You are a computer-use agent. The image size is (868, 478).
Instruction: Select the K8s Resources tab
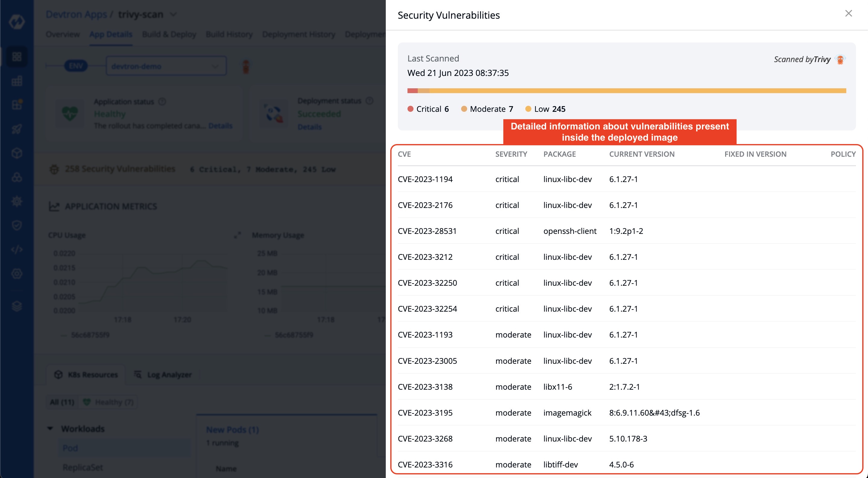pyautogui.click(x=86, y=375)
